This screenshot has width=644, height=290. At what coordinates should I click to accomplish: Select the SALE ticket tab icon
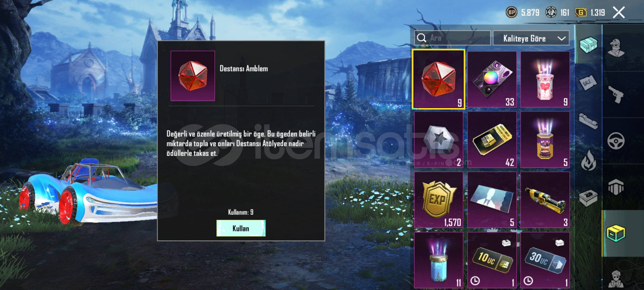[x=588, y=83]
